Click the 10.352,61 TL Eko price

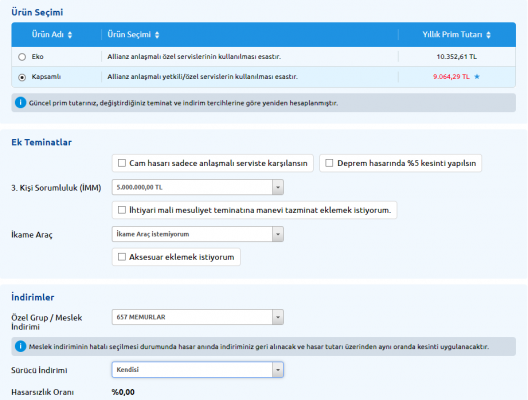coord(457,57)
